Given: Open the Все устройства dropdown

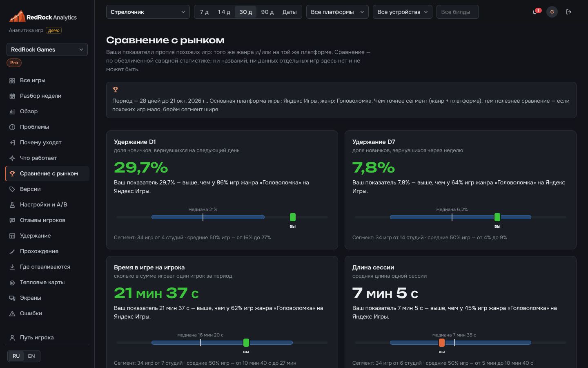Looking at the screenshot, I should point(403,12).
